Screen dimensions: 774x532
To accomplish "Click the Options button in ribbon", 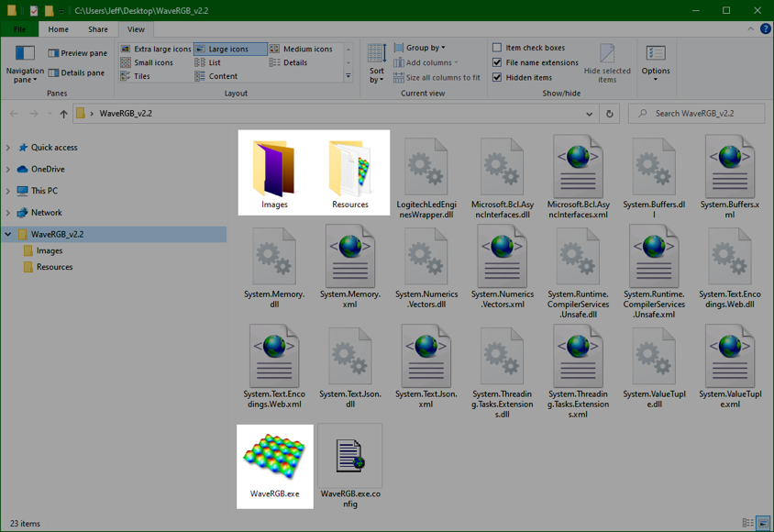I will (x=655, y=61).
